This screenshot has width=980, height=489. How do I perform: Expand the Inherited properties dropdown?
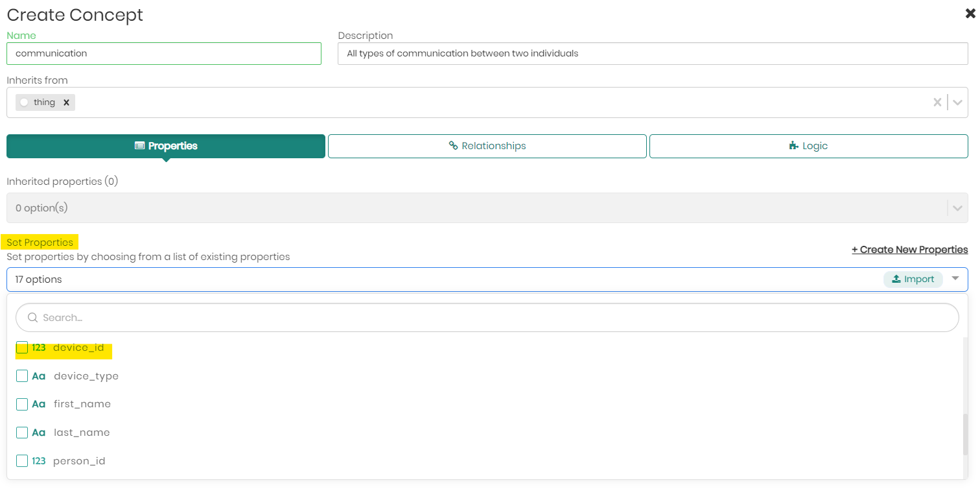[x=957, y=208]
